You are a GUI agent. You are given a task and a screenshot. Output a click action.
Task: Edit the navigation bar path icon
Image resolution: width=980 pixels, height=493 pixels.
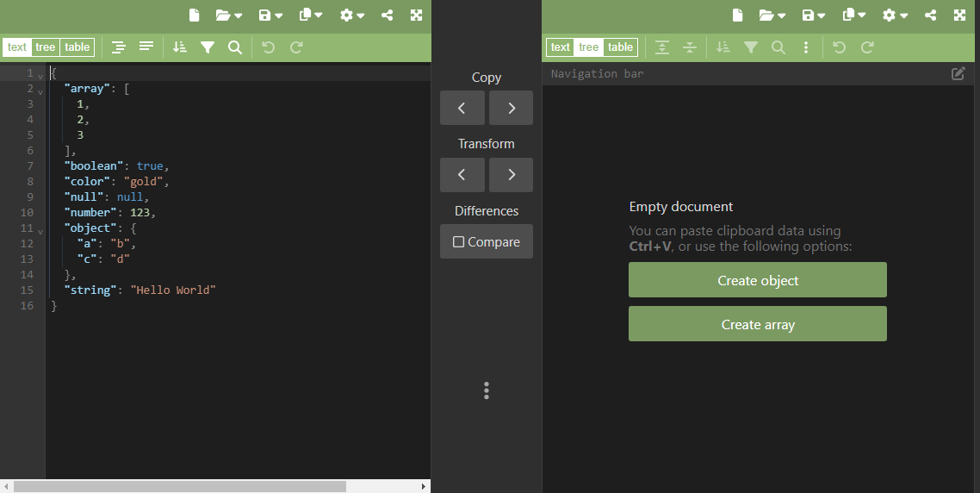click(958, 74)
